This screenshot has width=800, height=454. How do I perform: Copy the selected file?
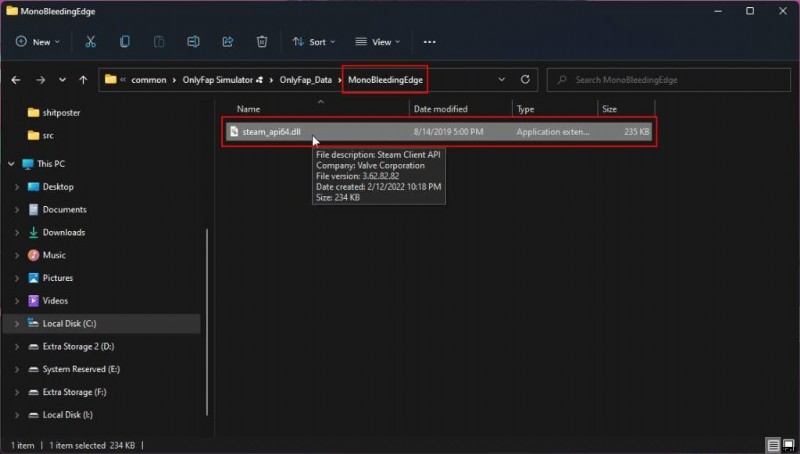pyautogui.click(x=124, y=42)
